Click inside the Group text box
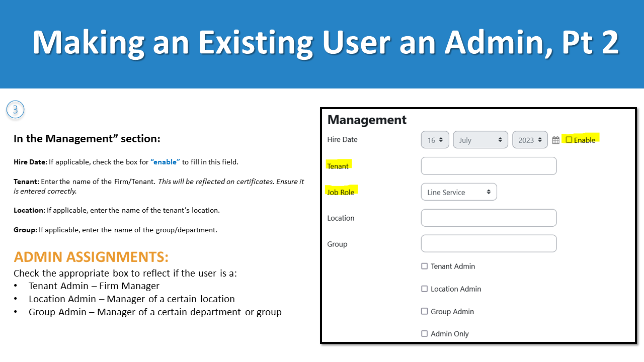The width and height of the screenshot is (644, 362). 488,243
